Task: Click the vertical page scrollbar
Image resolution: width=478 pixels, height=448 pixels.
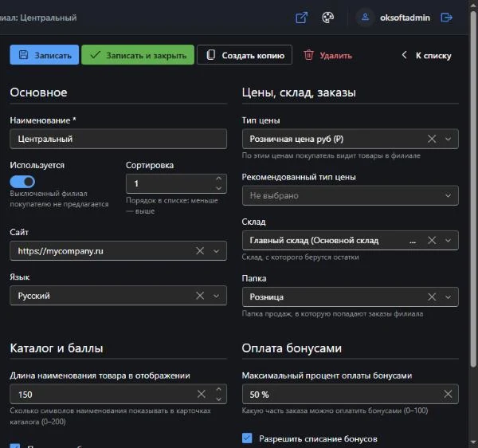Action: pos(473,189)
